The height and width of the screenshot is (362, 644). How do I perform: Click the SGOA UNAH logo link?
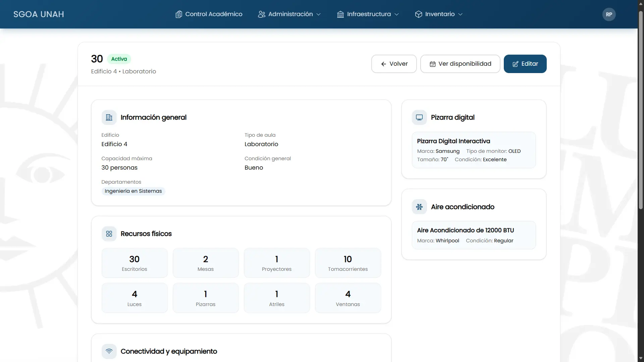tap(39, 14)
